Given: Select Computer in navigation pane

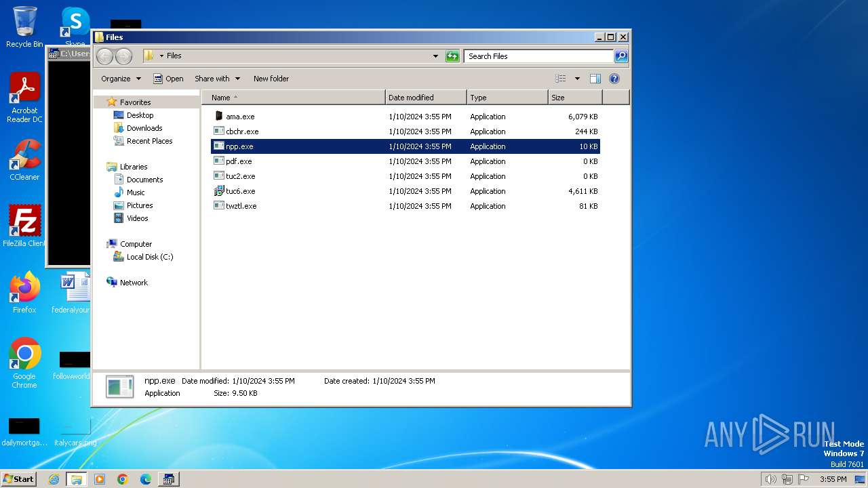Looking at the screenshot, I should pos(136,244).
